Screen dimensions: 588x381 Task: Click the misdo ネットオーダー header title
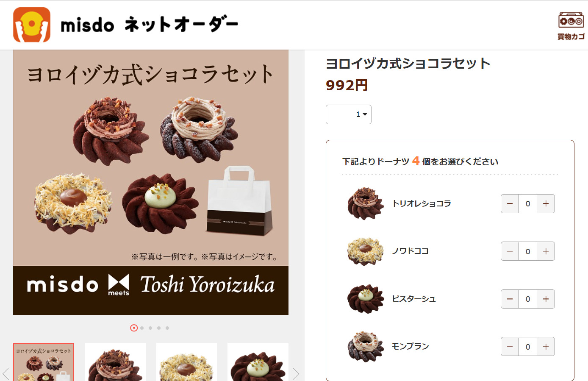[149, 25]
